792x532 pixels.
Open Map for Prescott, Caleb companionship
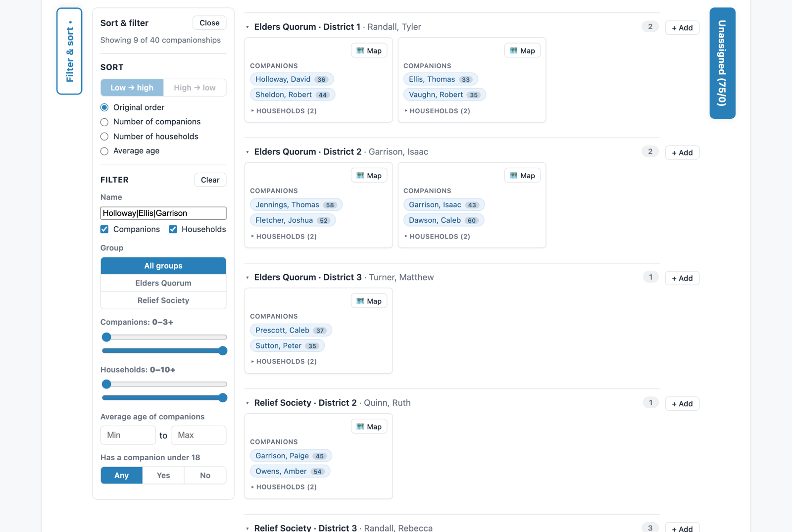tap(369, 301)
